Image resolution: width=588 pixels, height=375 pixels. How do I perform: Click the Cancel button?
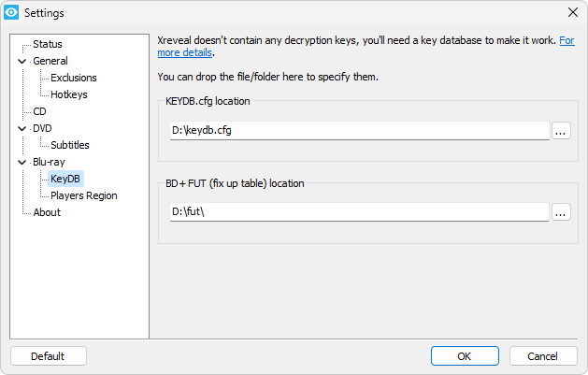pos(542,356)
